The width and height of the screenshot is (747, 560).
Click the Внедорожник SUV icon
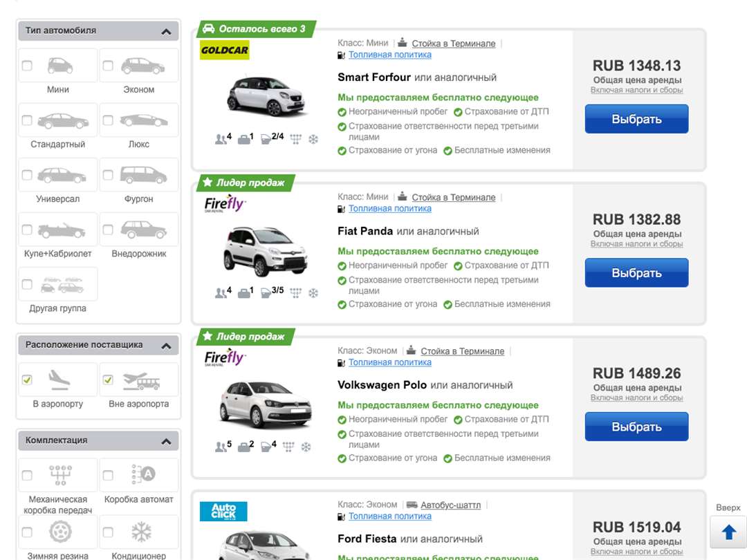(x=143, y=230)
